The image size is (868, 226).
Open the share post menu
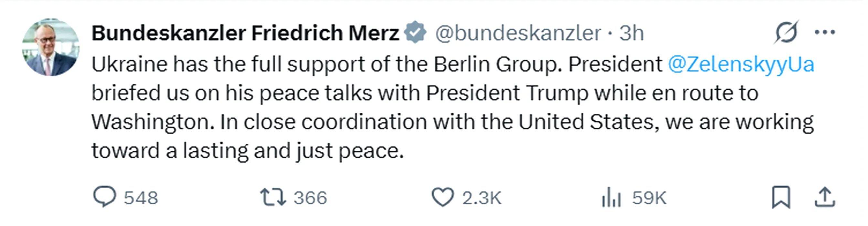pos(824,197)
